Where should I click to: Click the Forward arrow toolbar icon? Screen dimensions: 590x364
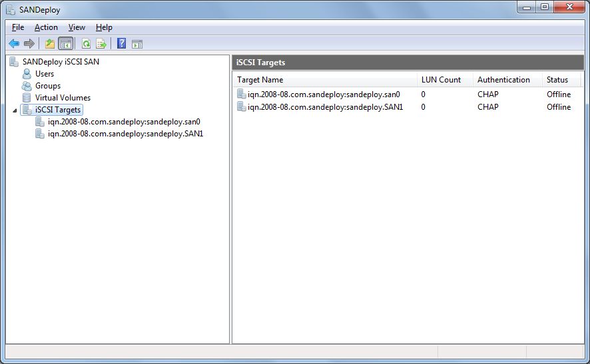29,44
